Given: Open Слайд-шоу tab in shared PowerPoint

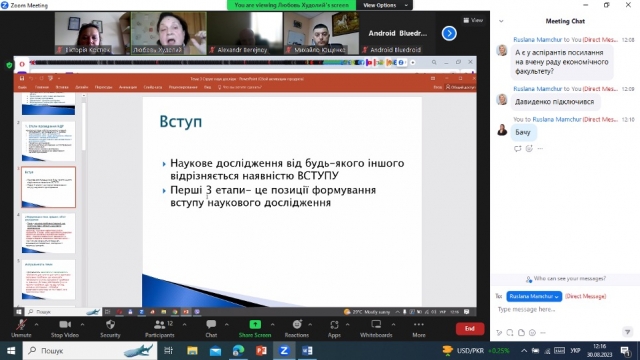Looking at the screenshot, I should [153, 87].
